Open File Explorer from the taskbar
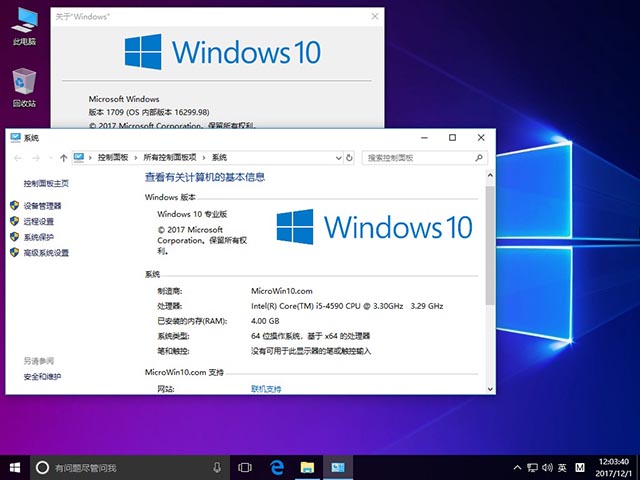Image resolution: width=640 pixels, height=480 pixels. pyautogui.click(x=307, y=467)
